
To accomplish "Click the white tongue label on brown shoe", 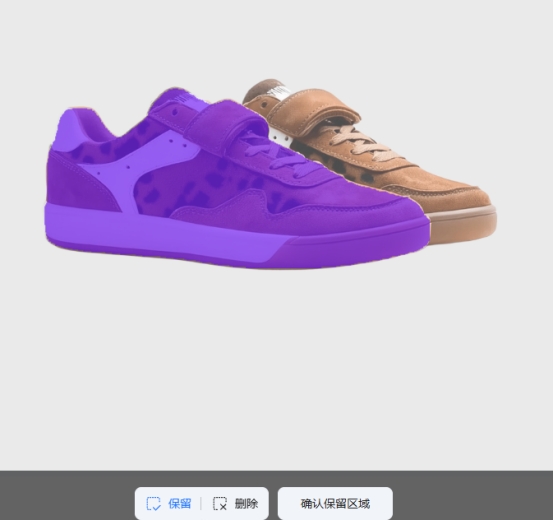I will (279, 92).
